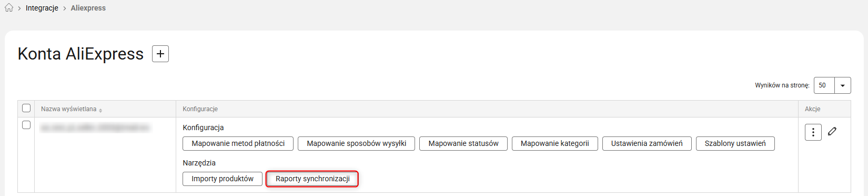Screen dimensions: 868x196
Task: Open Mapowanie statusów configuration
Action: pyautogui.click(x=463, y=143)
